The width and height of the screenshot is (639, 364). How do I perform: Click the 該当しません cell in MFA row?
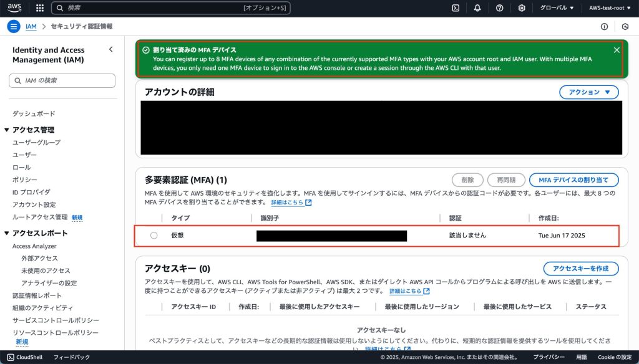pyautogui.click(x=468, y=236)
